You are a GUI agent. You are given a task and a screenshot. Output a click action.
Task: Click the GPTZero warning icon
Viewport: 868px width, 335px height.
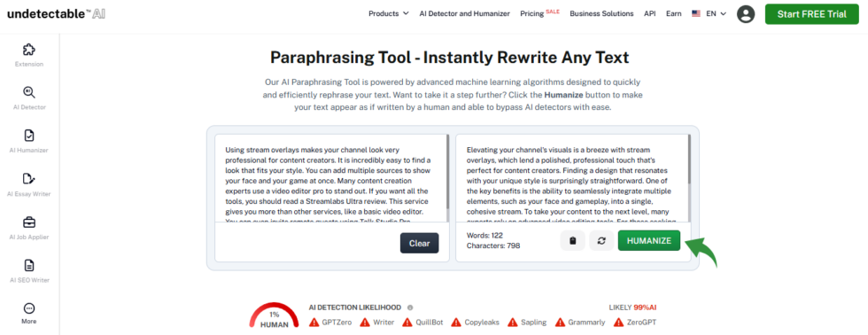pos(314,323)
